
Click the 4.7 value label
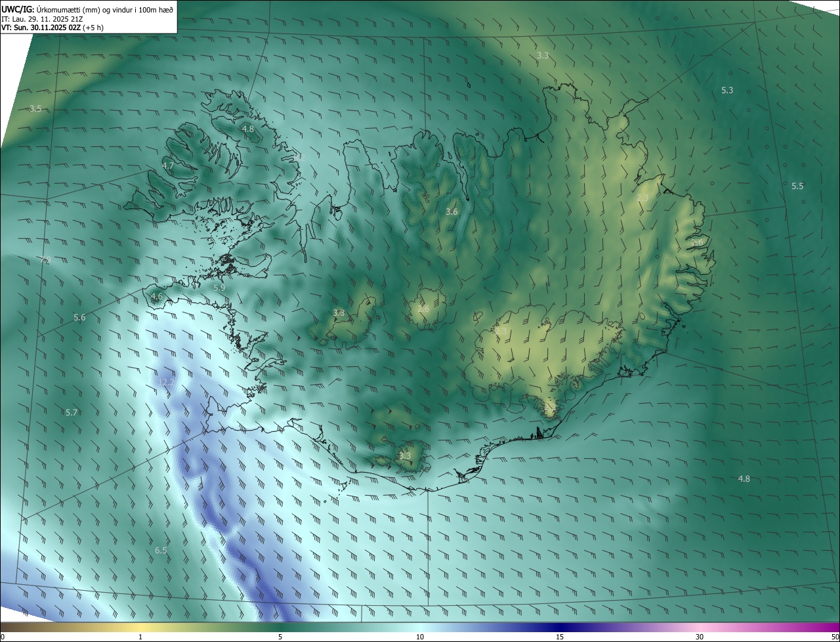tap(168, 166)
